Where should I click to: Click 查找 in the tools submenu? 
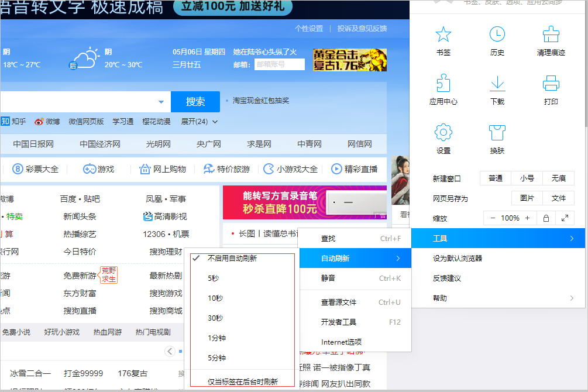[x=356, y=238]
